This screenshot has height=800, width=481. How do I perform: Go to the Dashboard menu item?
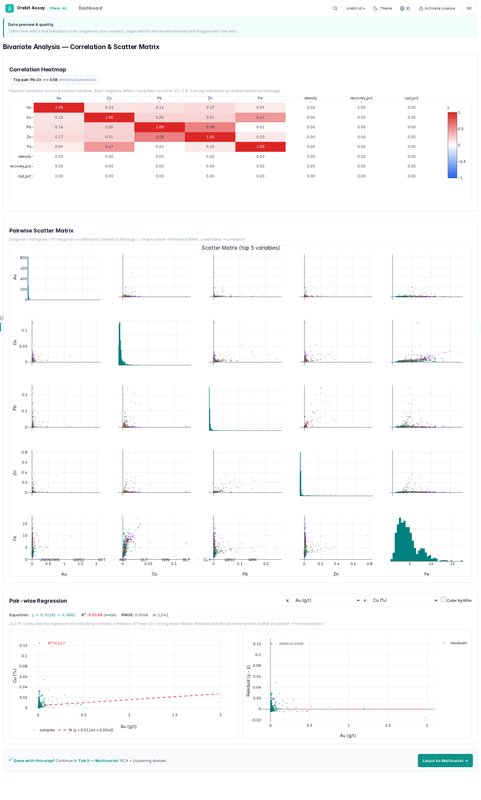[90, 8]
